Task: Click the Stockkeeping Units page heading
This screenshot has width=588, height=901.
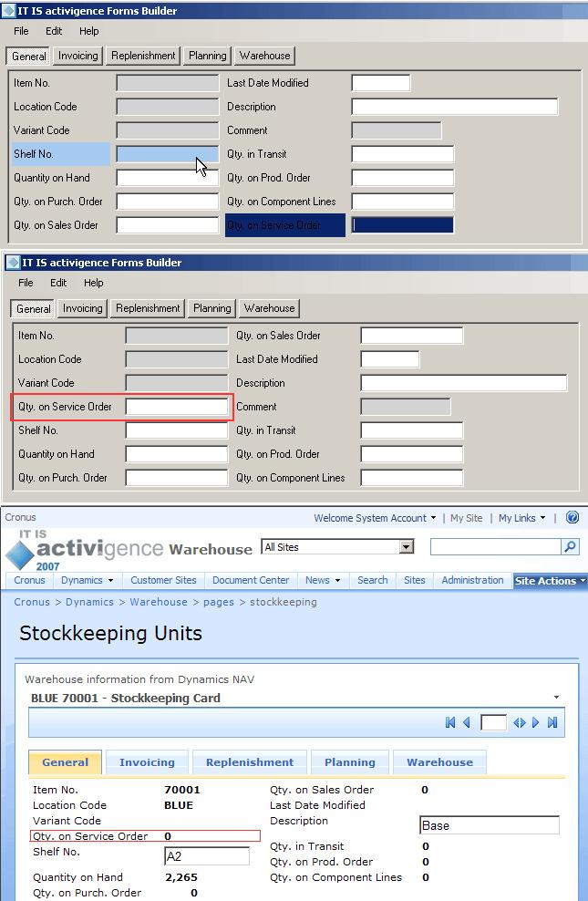Action: click(111, 633)
